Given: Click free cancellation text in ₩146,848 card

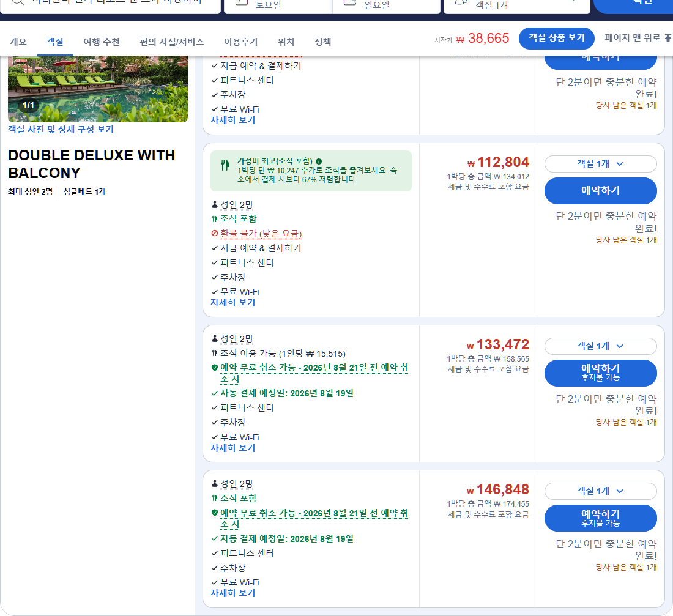Looking at the screenshot, I should pos(314,518).
